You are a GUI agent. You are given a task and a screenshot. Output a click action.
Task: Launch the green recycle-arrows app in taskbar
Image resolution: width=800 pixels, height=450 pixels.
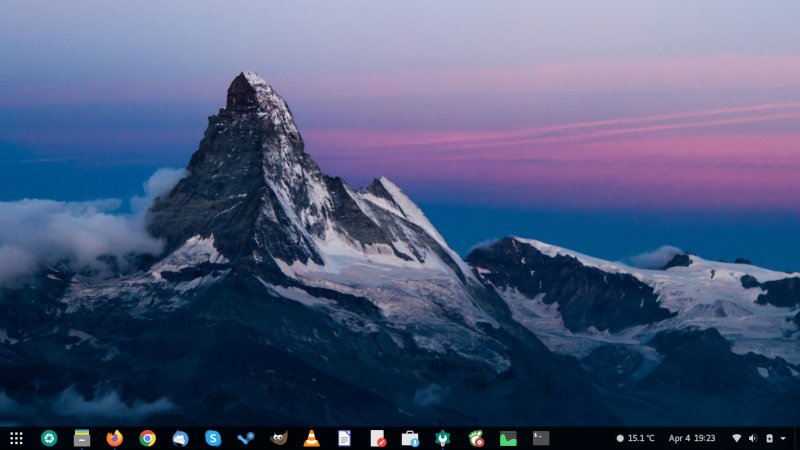click(49, 438)
